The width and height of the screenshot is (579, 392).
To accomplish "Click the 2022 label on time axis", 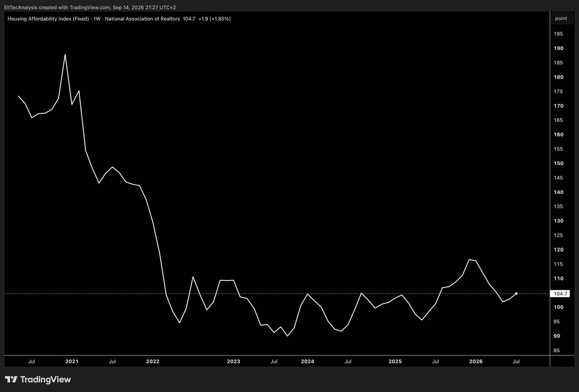I will (153, 361).
